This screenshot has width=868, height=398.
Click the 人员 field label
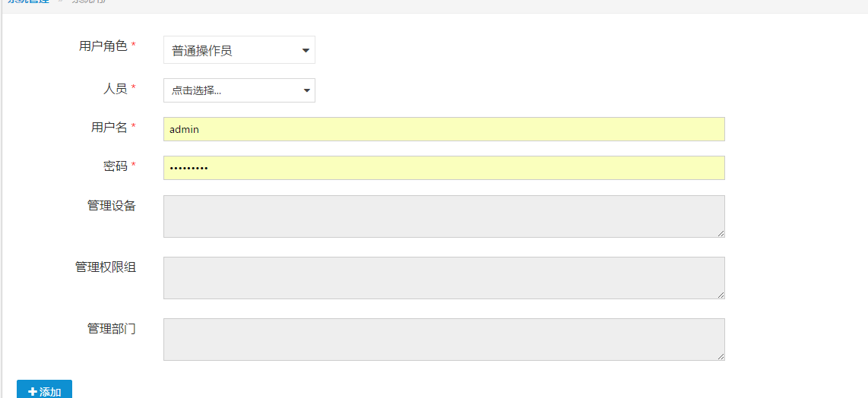pyautogui.click(x=116, y=89)
